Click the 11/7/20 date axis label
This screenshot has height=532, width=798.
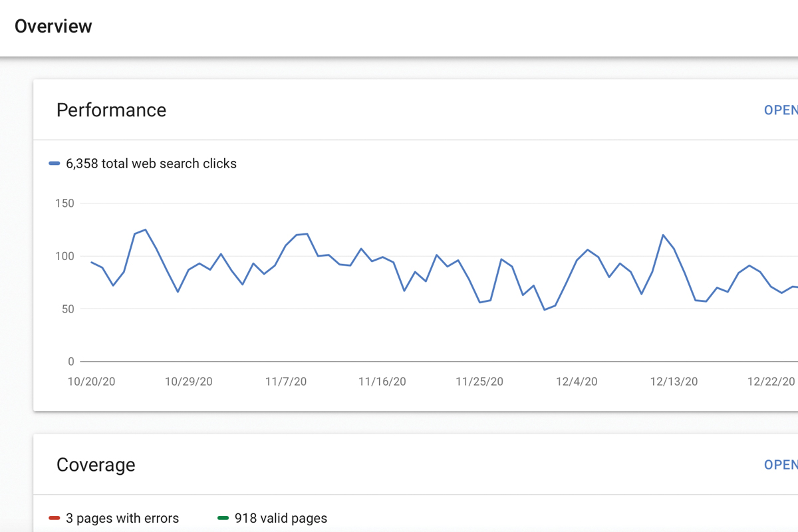coord(286,382)
